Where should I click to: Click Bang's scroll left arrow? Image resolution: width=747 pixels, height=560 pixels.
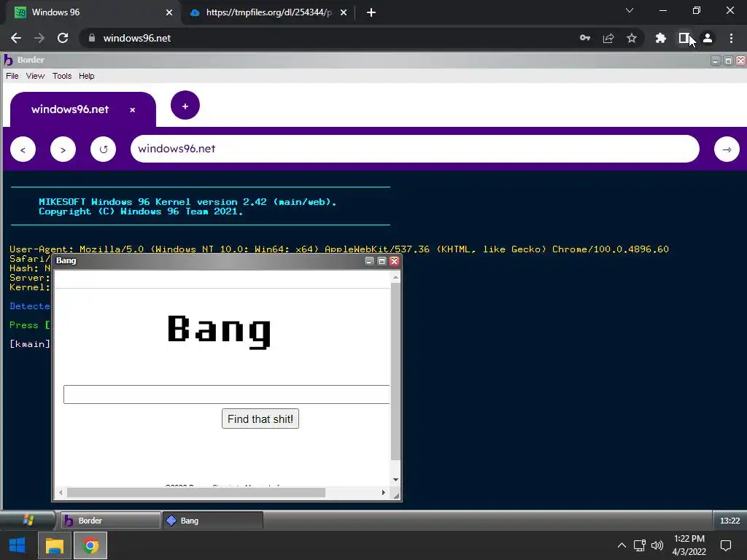[x=61, y=492]
